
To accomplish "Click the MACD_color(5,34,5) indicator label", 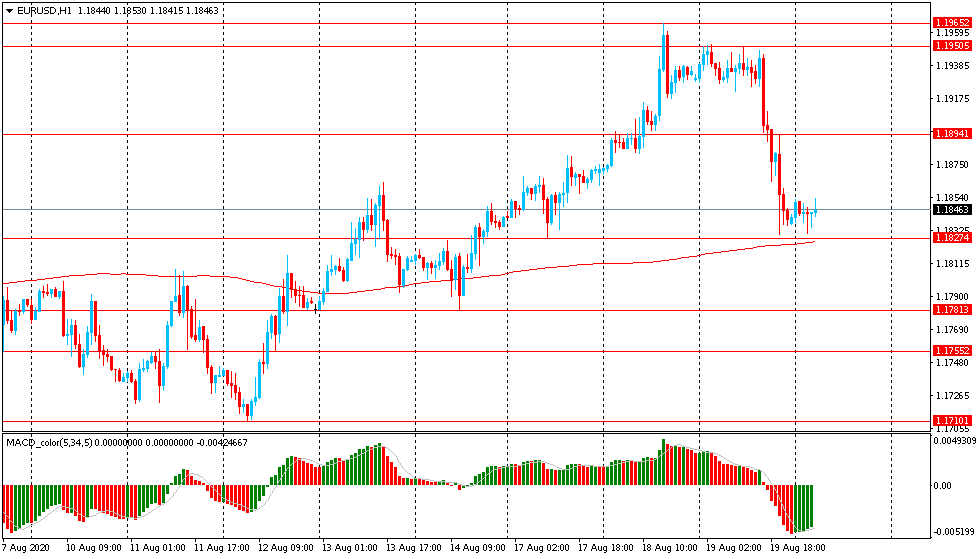I will 49,443.
